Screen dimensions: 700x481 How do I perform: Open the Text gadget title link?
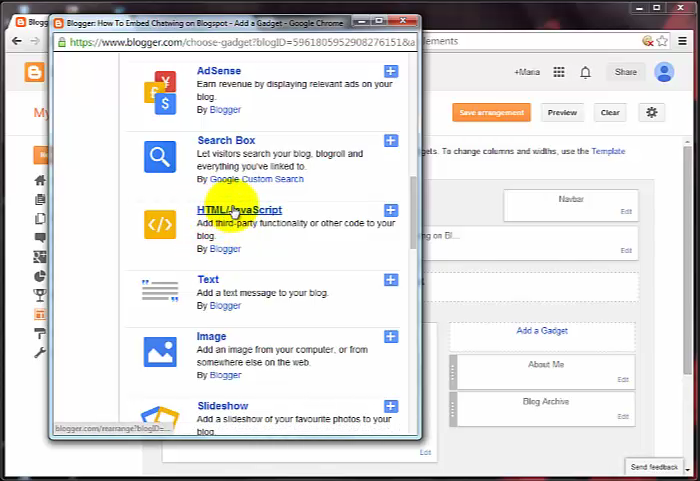[x=208, y=280]
